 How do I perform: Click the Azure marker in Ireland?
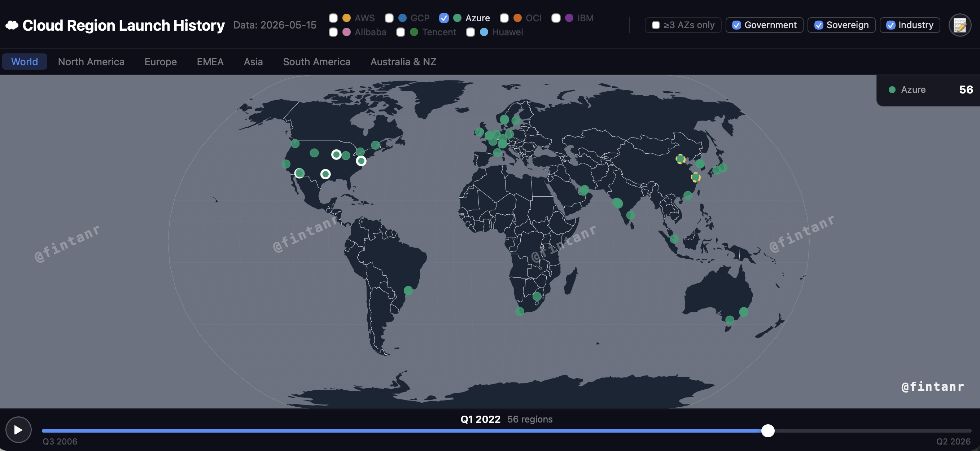(x=479, y=132)
